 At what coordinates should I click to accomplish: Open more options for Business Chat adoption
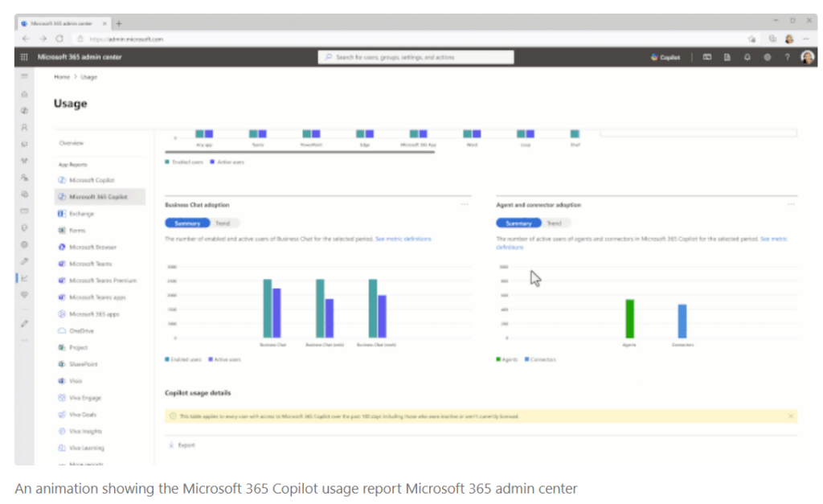pos(465,205)
